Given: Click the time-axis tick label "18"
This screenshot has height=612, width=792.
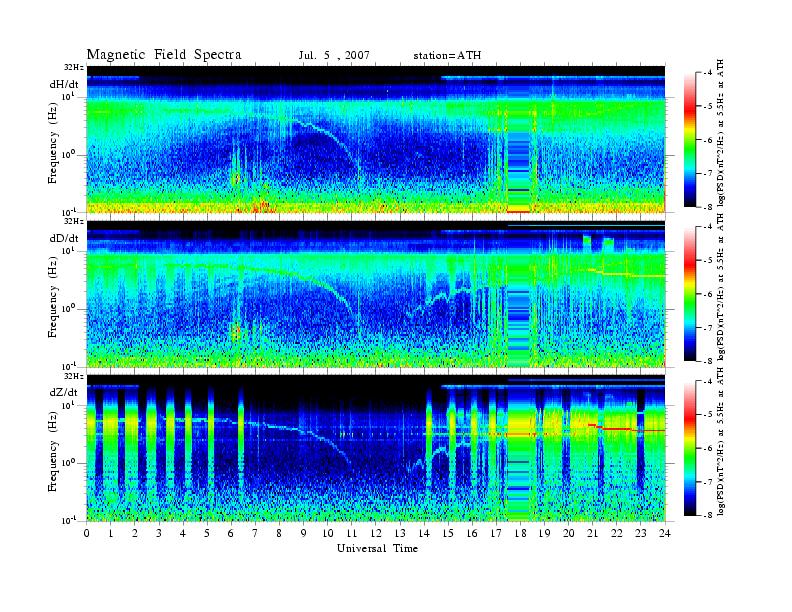Looking at the screenshot, I should [x=520, y=533].
